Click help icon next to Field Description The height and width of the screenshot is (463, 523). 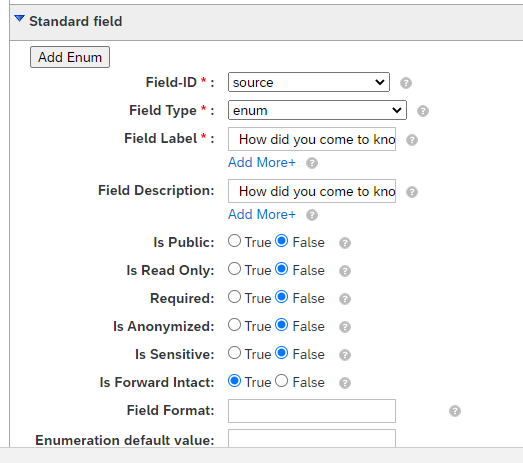click(412, 192)
